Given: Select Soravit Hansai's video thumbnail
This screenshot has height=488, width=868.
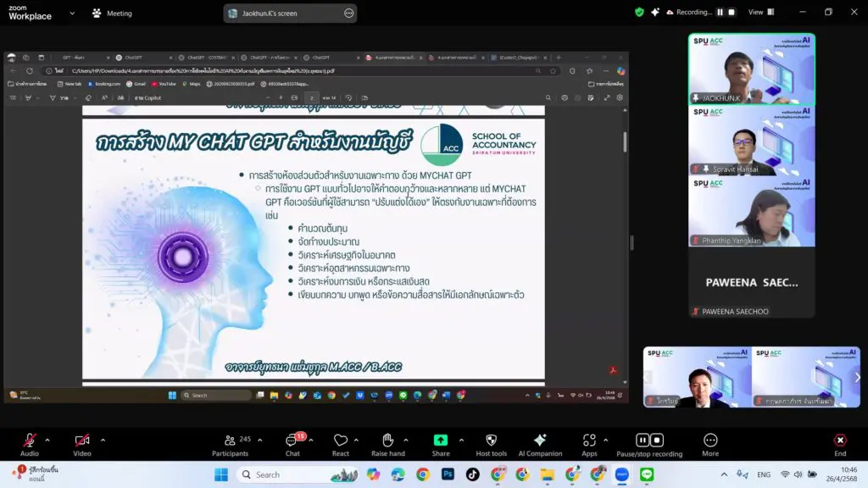Looking at the screenshot, I should [x=752, y=141].
